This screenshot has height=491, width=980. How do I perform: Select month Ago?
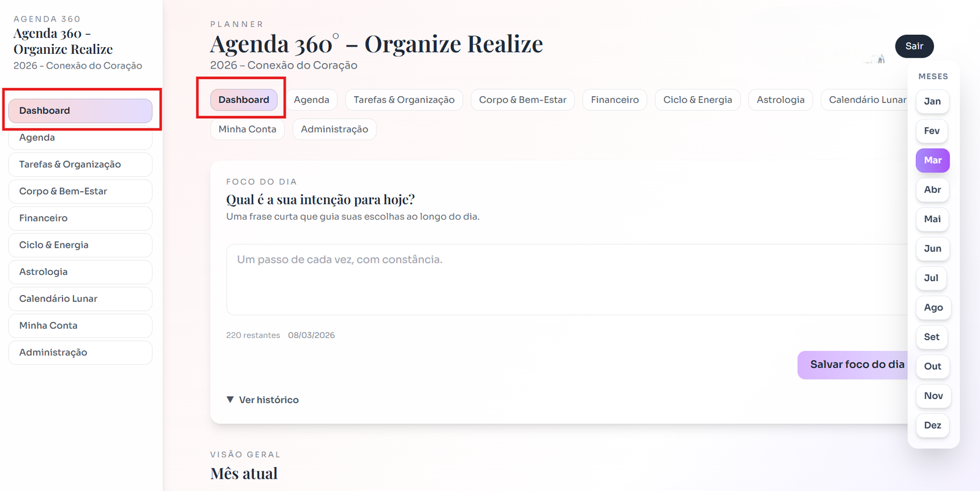point(933,307)
